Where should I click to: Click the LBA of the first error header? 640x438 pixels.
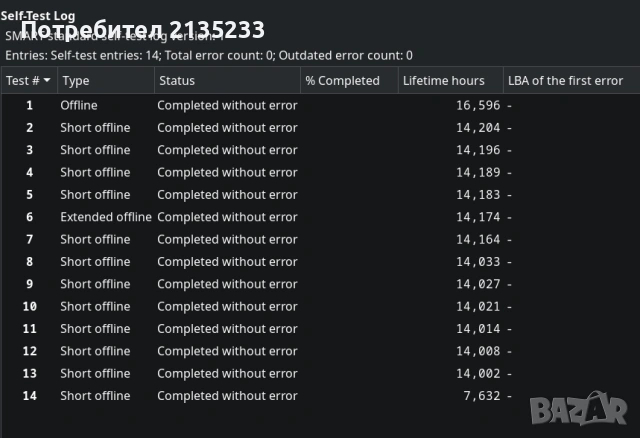pyautogui.click(x=565, y=81)
